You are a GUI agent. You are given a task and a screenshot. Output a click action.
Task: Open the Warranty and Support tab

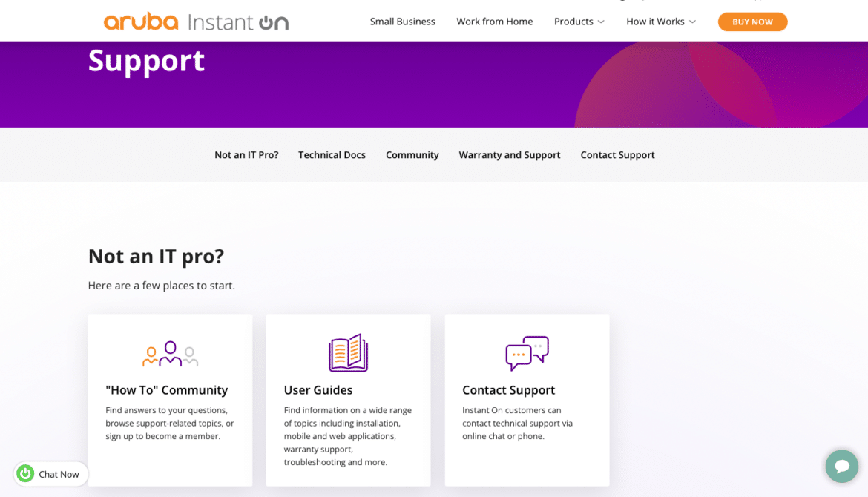pyautogui.click(x=509, y=155)
